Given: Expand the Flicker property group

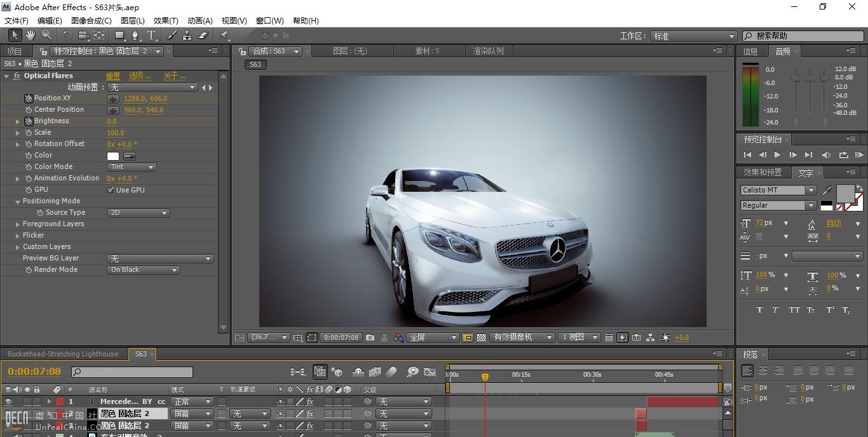Looking at the screenshot, I should click(x=18, y=236).
